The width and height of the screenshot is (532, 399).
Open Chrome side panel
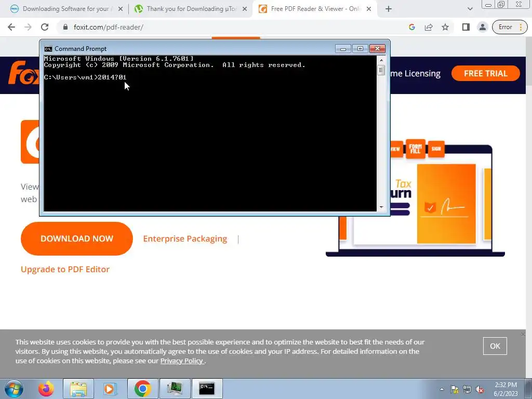[x=466, y=27]
